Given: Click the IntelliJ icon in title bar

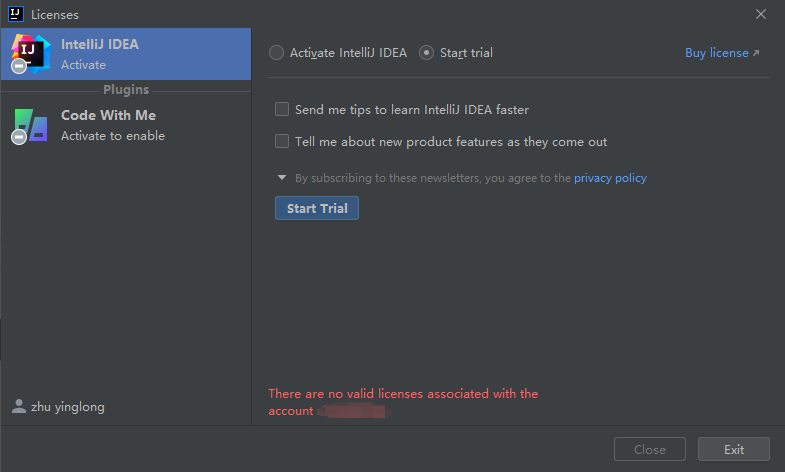Looking at the screenshot, I should 15,15.
